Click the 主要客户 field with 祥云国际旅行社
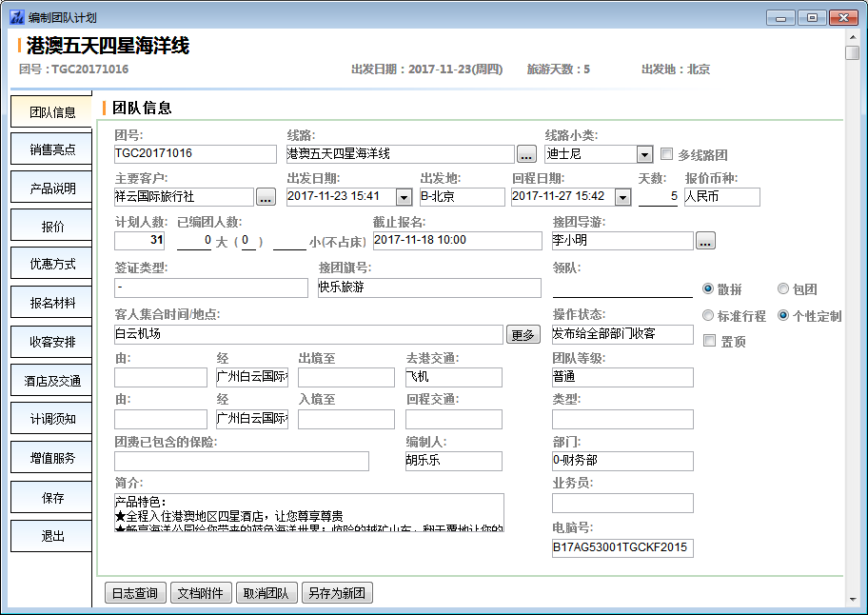Screen dimensions: 868x615 184,197
